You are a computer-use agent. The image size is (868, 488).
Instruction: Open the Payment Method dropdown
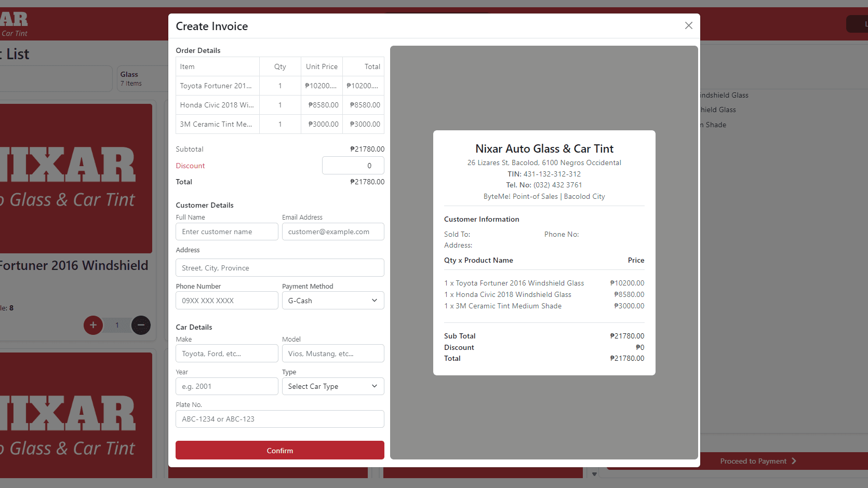332,301
